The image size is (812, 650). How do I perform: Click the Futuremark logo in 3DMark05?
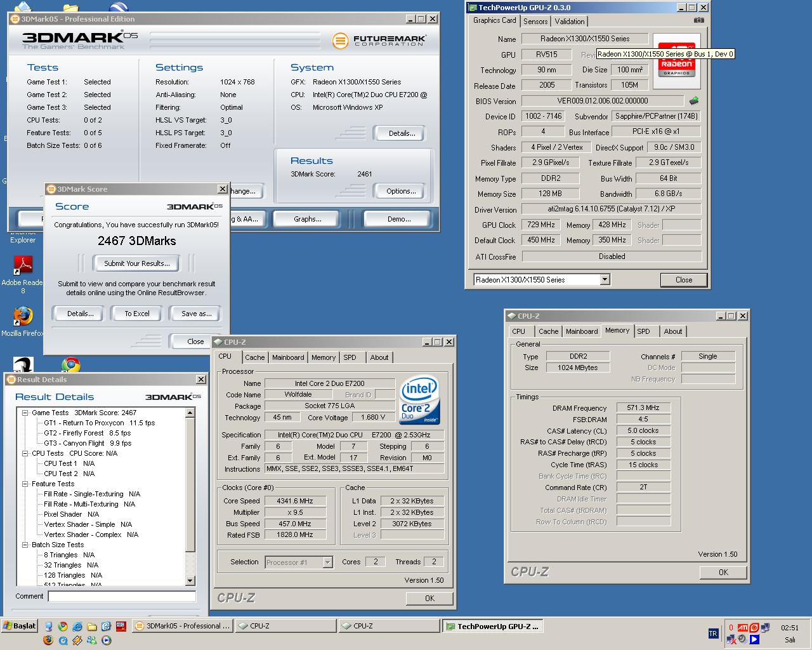click(x=379, y=41)
